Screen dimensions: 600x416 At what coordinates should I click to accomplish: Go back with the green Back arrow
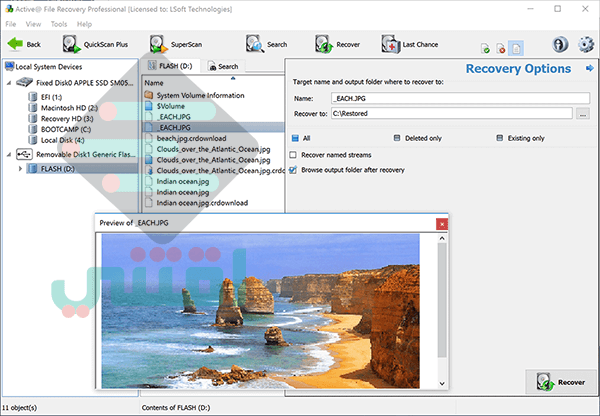coord(24,44)
